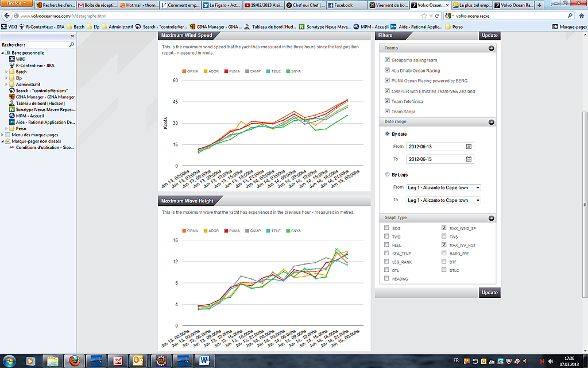The image size is (588, 368).
Task: Open the From date calendar picker
Action: (x=469, y=147)
